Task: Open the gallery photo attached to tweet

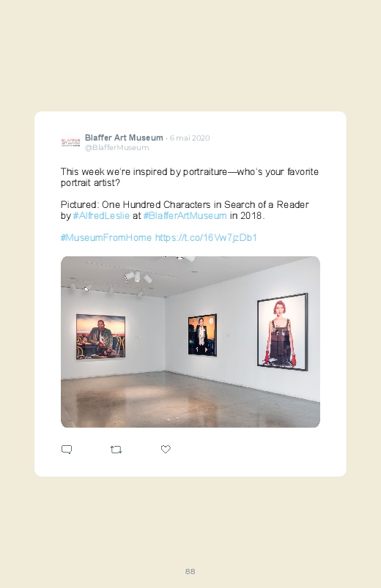Action: click(190, 342)
